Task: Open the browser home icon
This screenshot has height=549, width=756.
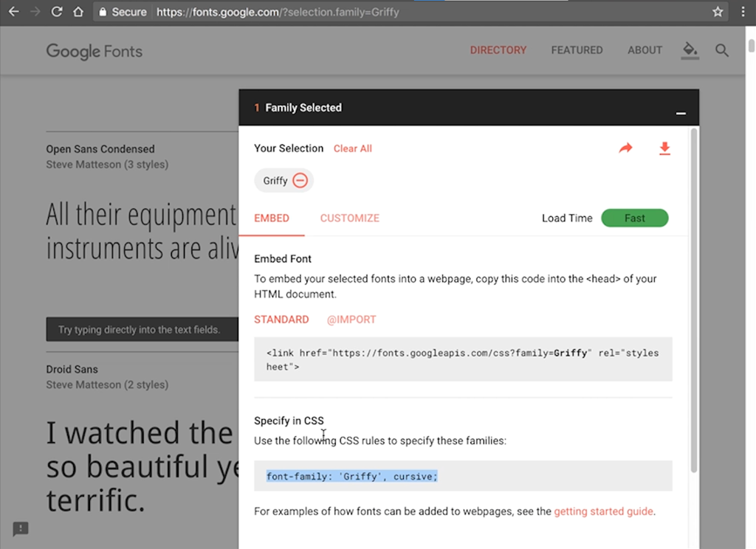Action: coord(78,12)
